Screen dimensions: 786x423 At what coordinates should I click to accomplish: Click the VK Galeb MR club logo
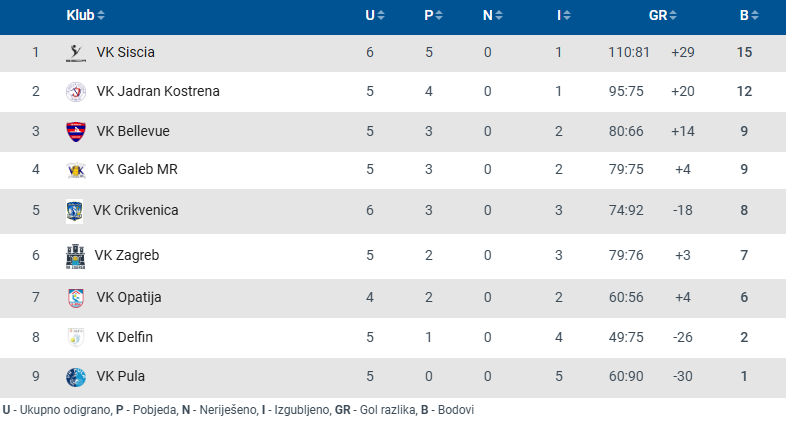pos(75,170)
